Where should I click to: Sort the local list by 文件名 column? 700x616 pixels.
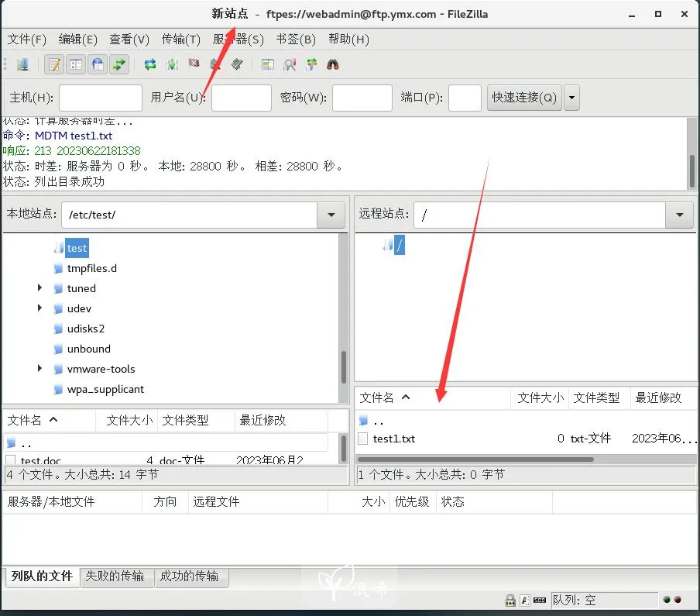click(49, 420)
